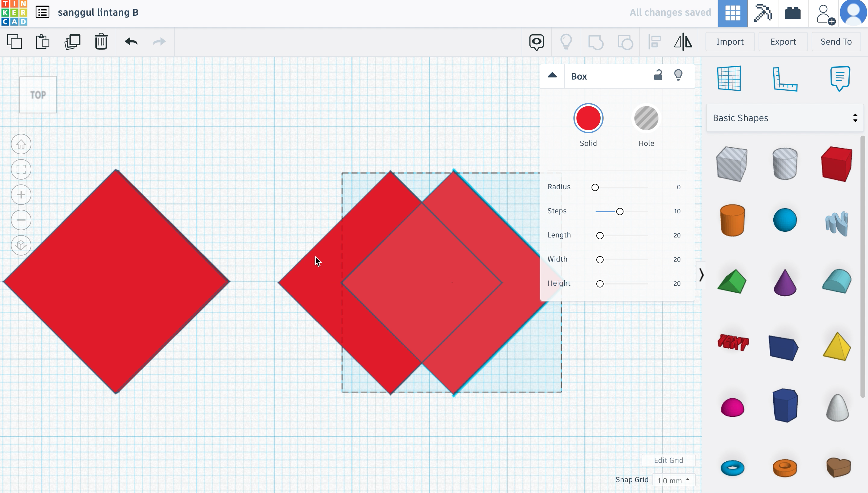This screenshot has width=868, height=493.
Task: Expand shape properties panel header
Action: coord(552,76)
